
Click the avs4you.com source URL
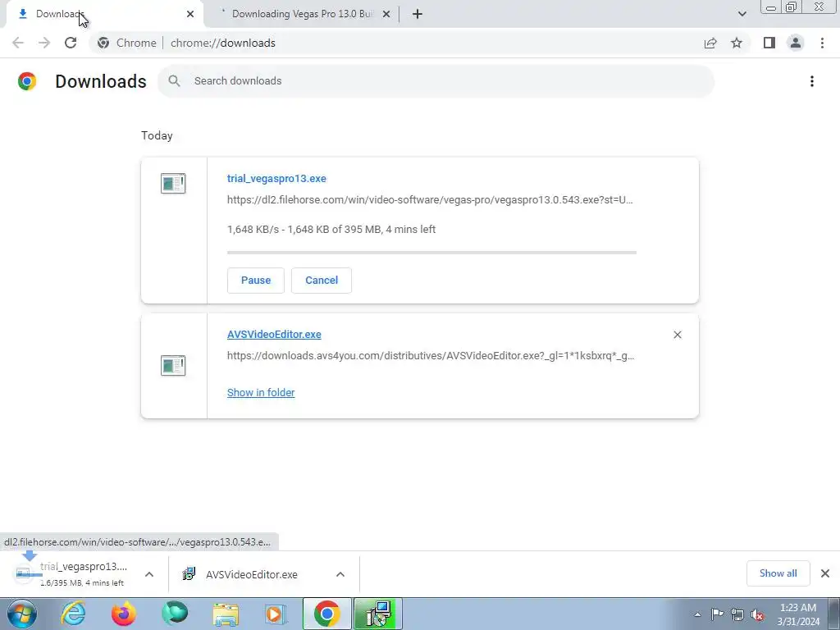click(431, 356)
